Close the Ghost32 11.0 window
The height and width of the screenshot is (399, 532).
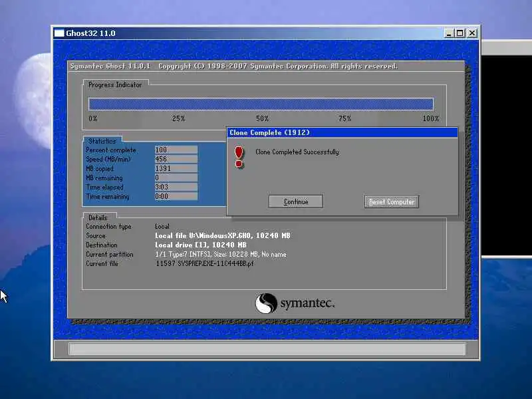click(472, 33)
